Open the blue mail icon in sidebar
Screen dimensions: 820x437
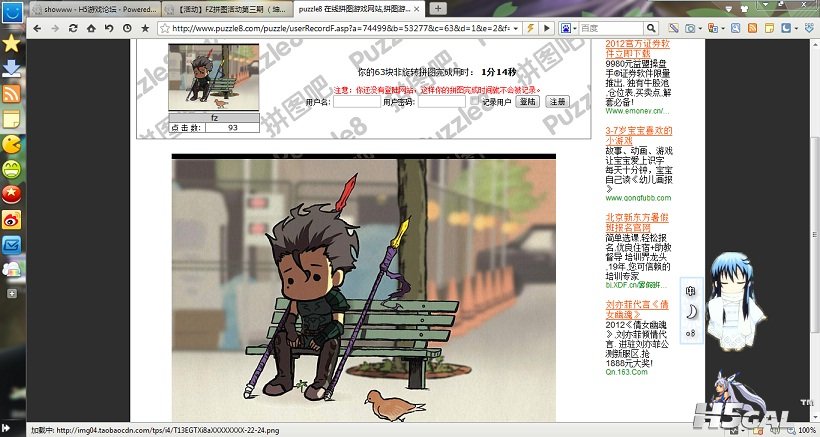click(x=12, y=244)
